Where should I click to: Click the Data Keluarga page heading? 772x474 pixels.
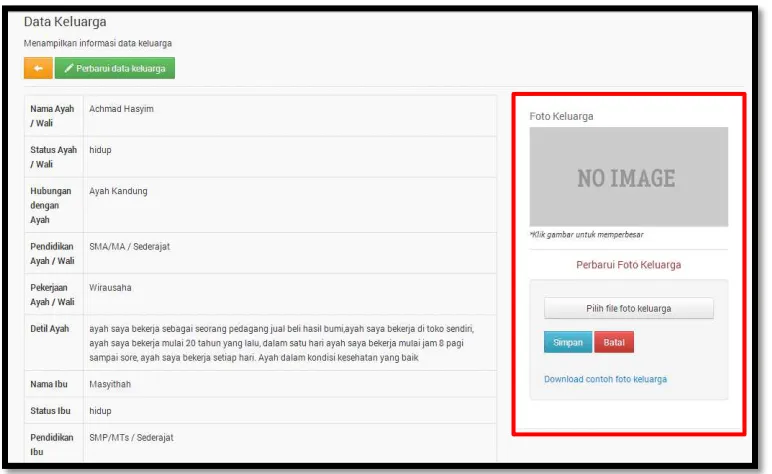click(x=65, y=22)
